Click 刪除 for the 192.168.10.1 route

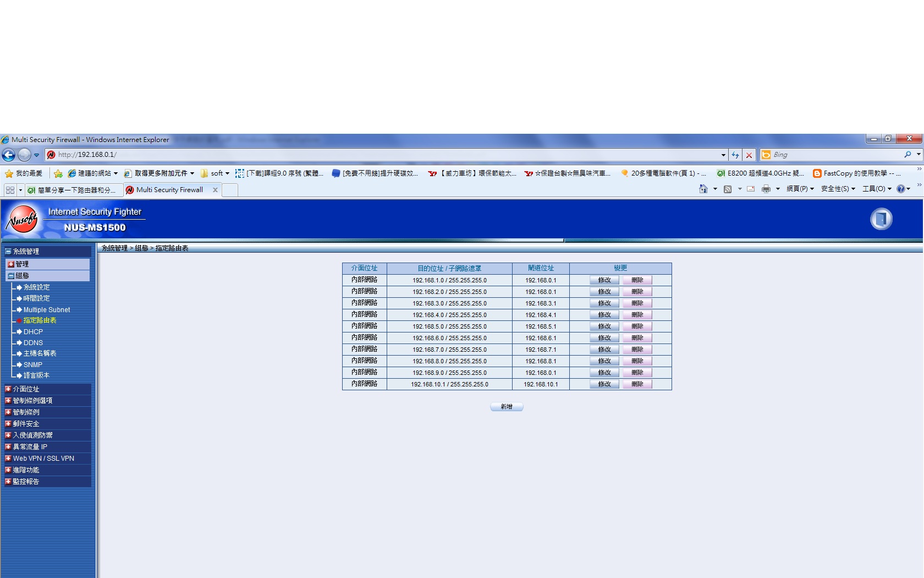[637, 384]
